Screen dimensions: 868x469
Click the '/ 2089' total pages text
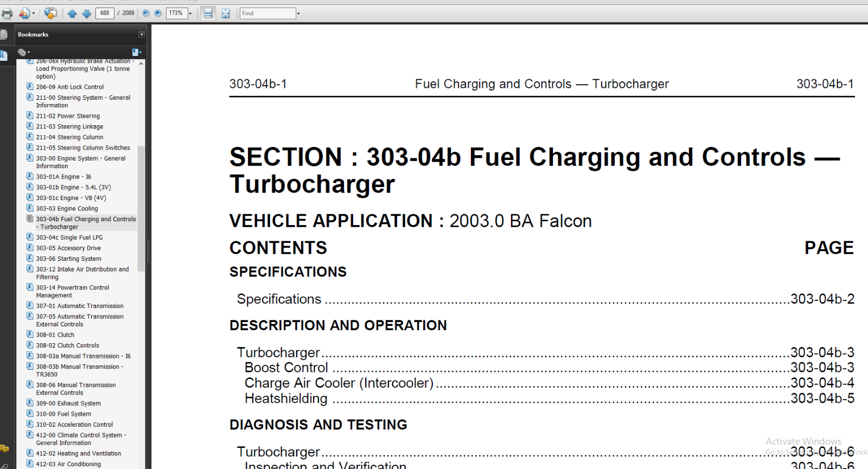pyautogui.click(x=126, y=13)
